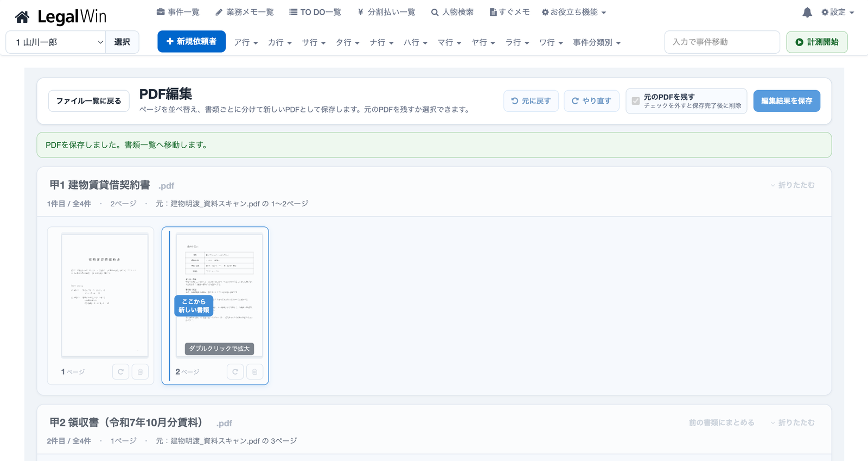The height and width of the screenshot is (461, 868).
Task: Open 業務メモ一覧 menu item
Action: pos(245,12)
